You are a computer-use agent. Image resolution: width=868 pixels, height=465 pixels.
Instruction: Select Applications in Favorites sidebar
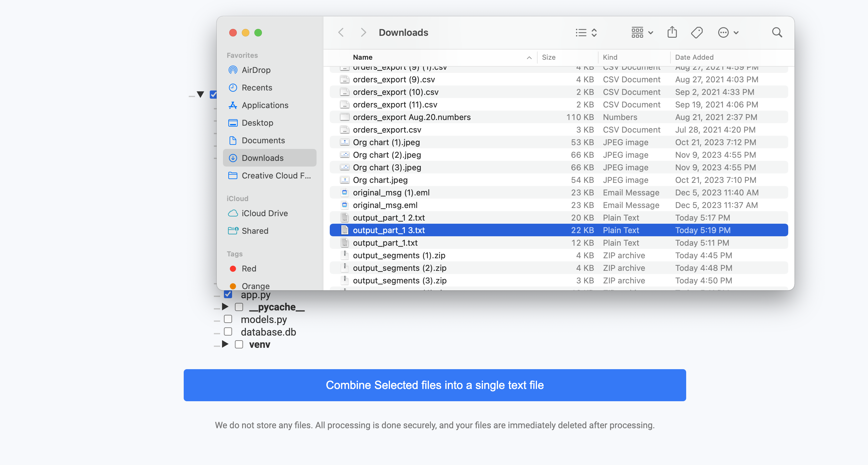(x=265, y=105)
